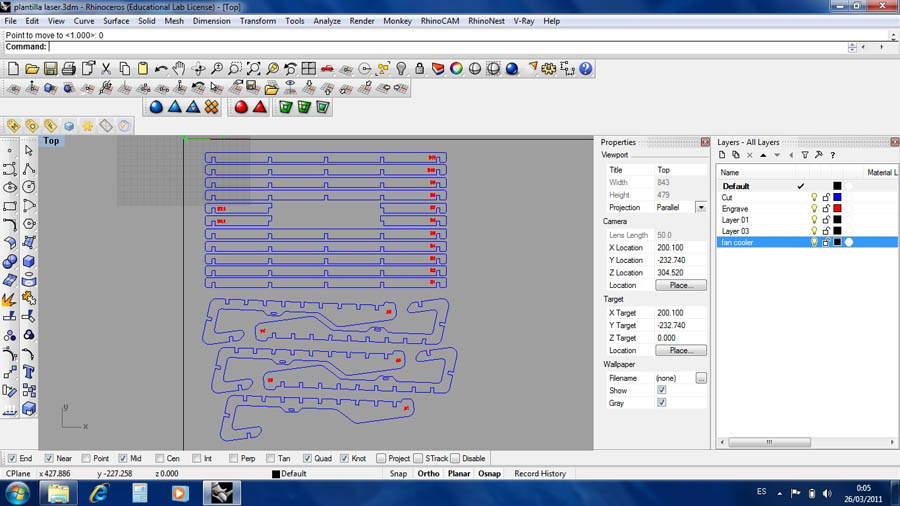Paste with the clipboard icon
Viewport: 900px width, 506px height.
[142, 69]
